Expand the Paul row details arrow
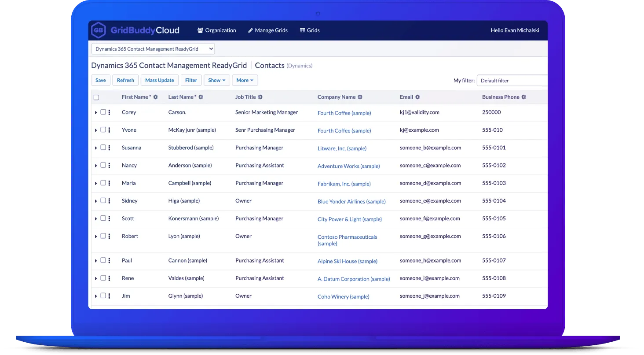644x355 pixels. (96, 261)
